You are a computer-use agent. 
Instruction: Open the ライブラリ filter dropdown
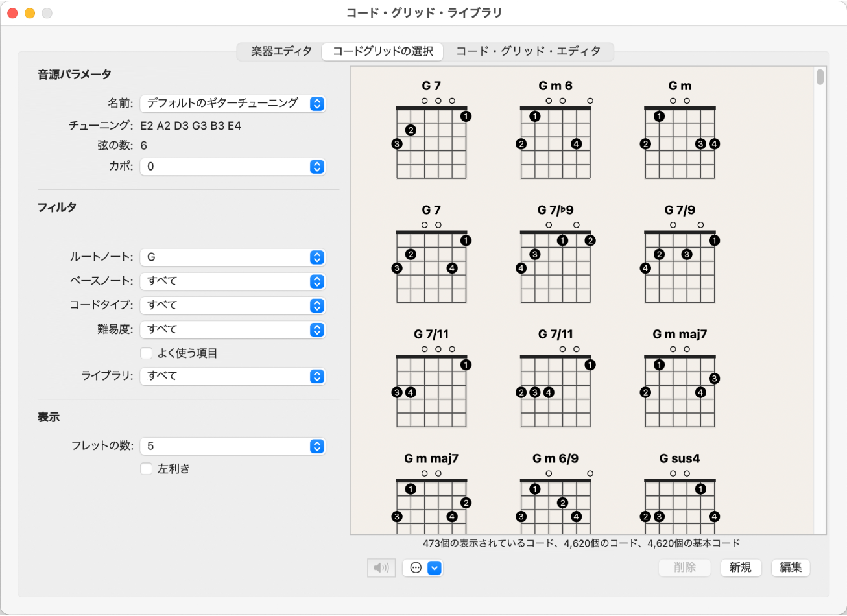point(316,376)
